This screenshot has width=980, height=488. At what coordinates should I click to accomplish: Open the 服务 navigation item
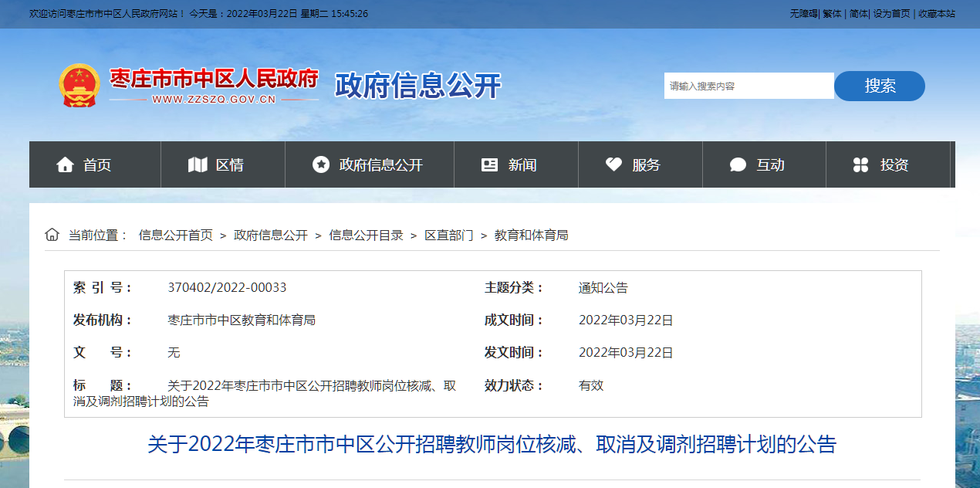click(x=640, y=164)
